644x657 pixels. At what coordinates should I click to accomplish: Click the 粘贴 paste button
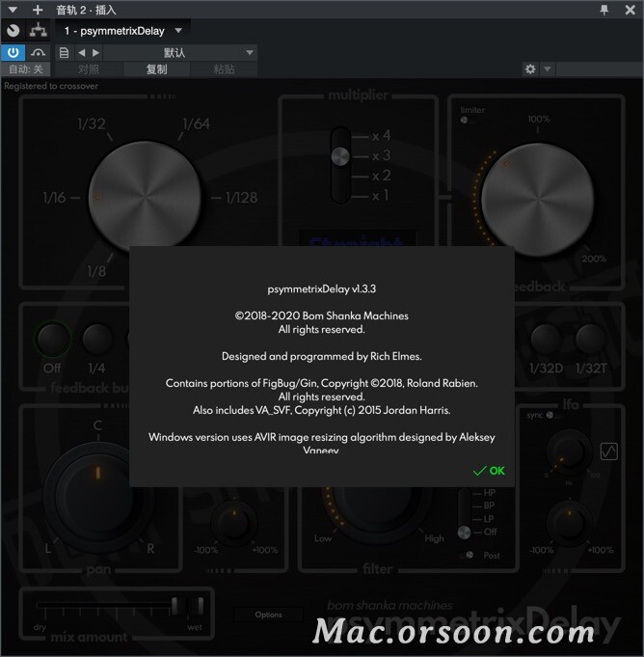[x=224, y=69]
